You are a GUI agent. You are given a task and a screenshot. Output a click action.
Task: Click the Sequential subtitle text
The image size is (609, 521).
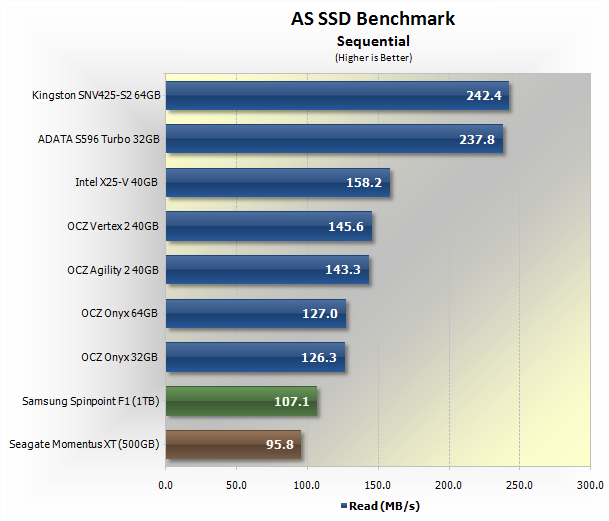point(373,41)
